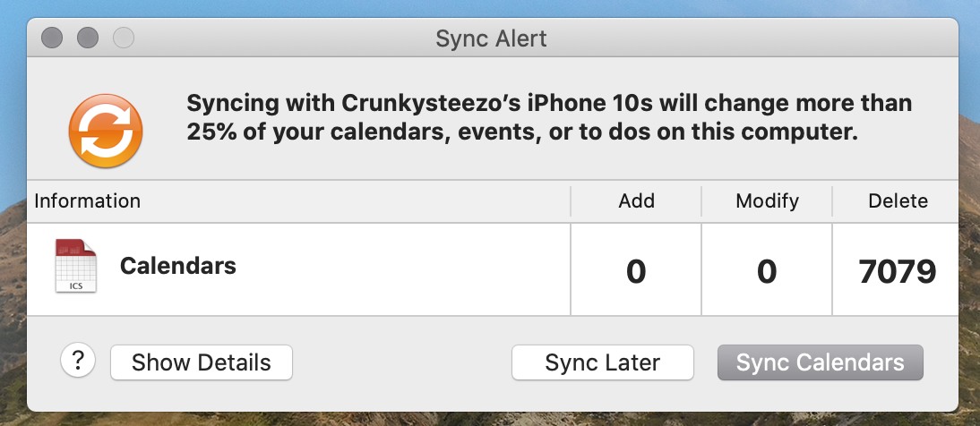This screenshot has width=980, height=426.
Task: Close the Sync Alert window
Action: click(x=52, y=38)
